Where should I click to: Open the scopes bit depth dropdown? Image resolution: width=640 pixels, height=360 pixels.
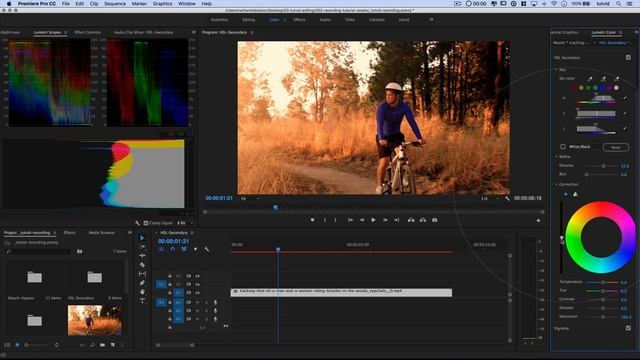click(x=184, y=223)
